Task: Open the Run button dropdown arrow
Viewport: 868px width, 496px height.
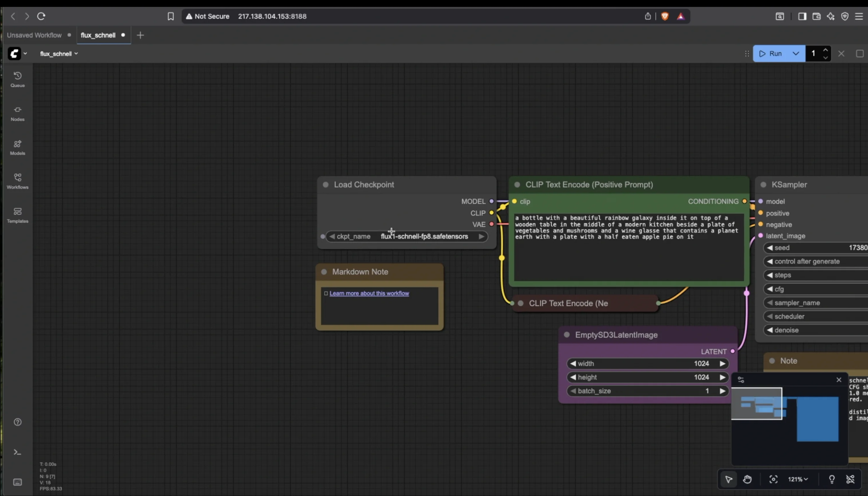Action: (796, 53)
